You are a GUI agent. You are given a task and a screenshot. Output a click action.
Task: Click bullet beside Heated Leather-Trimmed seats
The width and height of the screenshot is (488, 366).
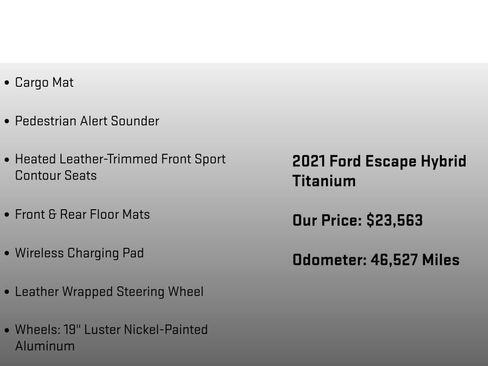(x=7, y=160)
